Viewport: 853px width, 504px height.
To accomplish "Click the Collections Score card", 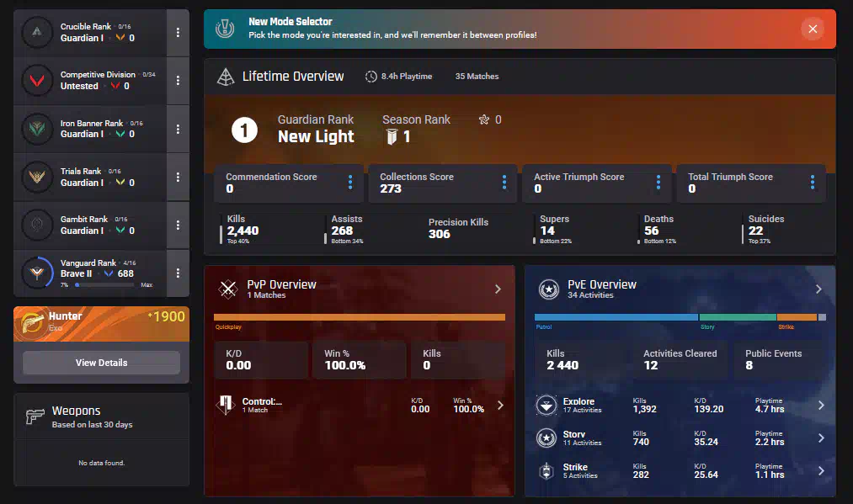I will pos(442,183).
